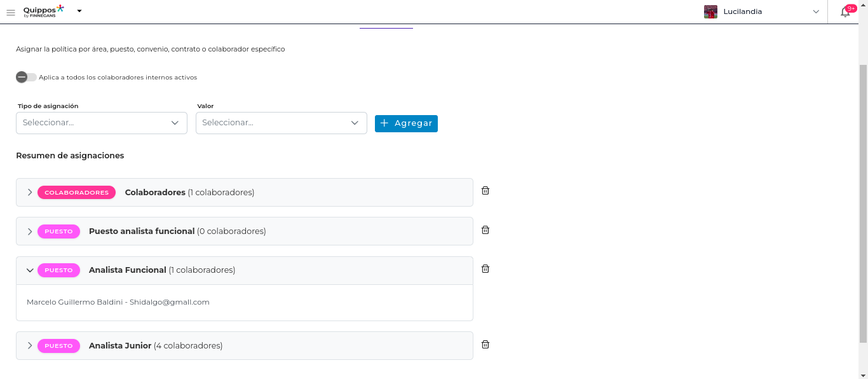Open the Tipo de asignación dropdown

(x=102, y=123)
